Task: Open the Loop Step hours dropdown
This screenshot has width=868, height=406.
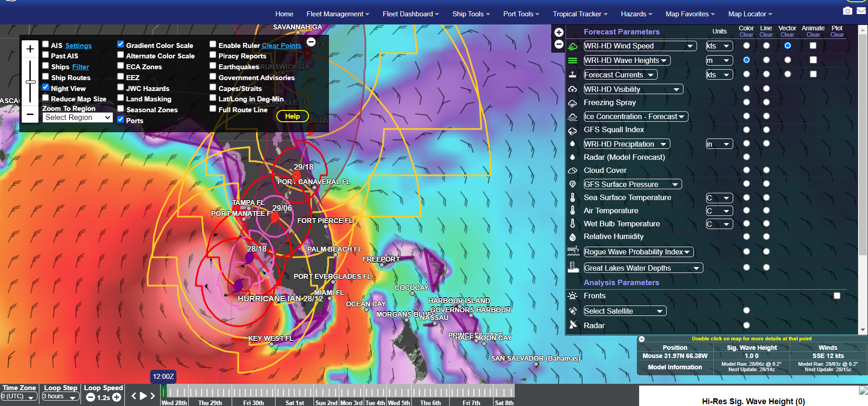Action: pyautogui.click(x=60, y=396)
